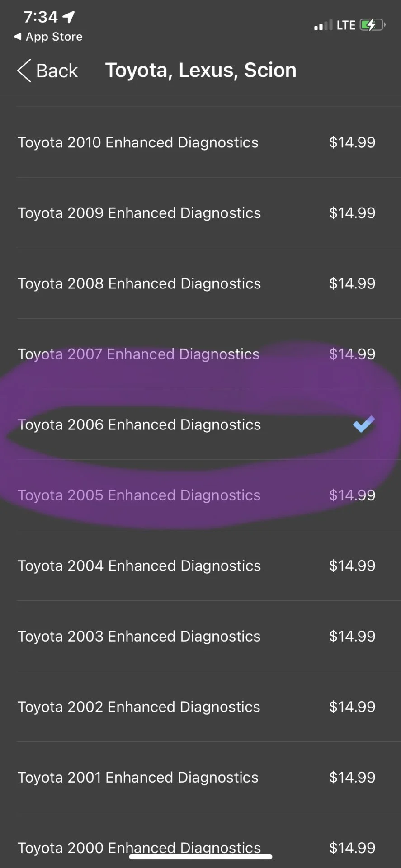Tap $14.99 price for Toyota 2002
Viewport: 401px width, 868px height.
(x=352, y=707)
